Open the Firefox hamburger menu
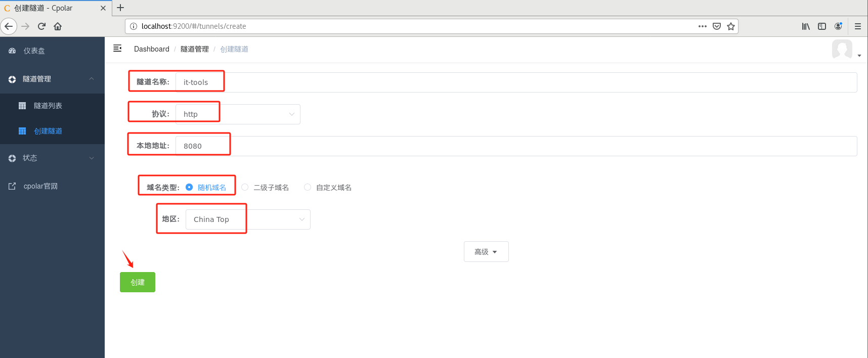868x358 pixels. pos(858,26)
